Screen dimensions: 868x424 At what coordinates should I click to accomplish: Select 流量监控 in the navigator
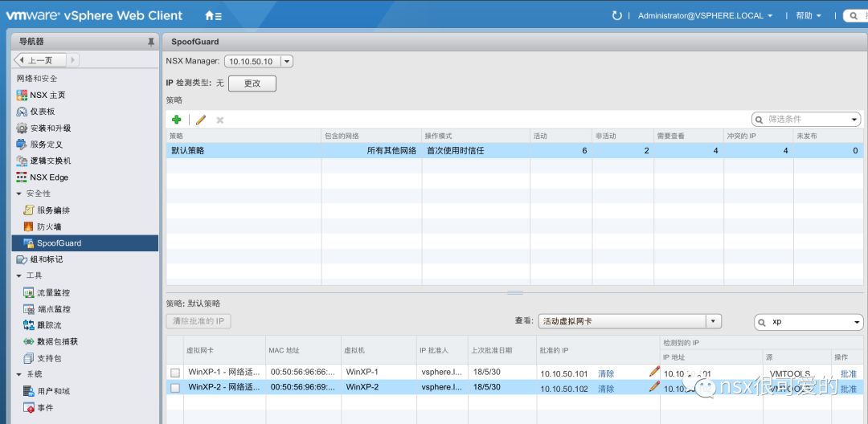[54, 292]
